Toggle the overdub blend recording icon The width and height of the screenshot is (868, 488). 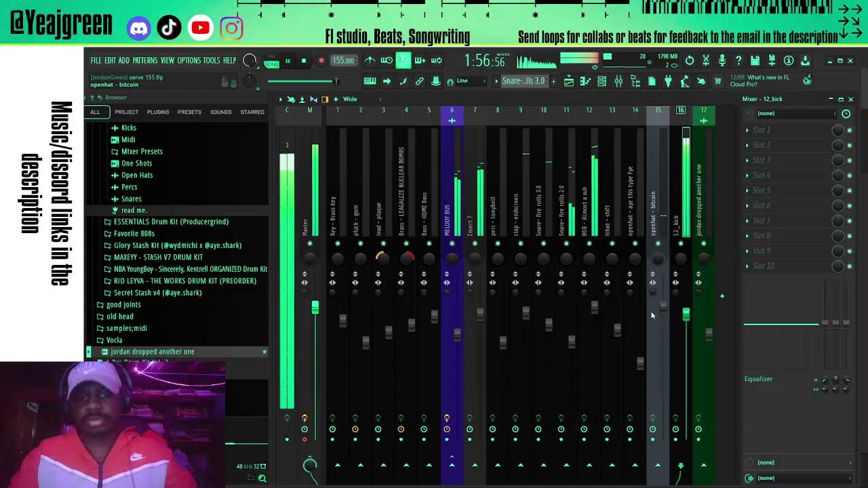point(420,60)
